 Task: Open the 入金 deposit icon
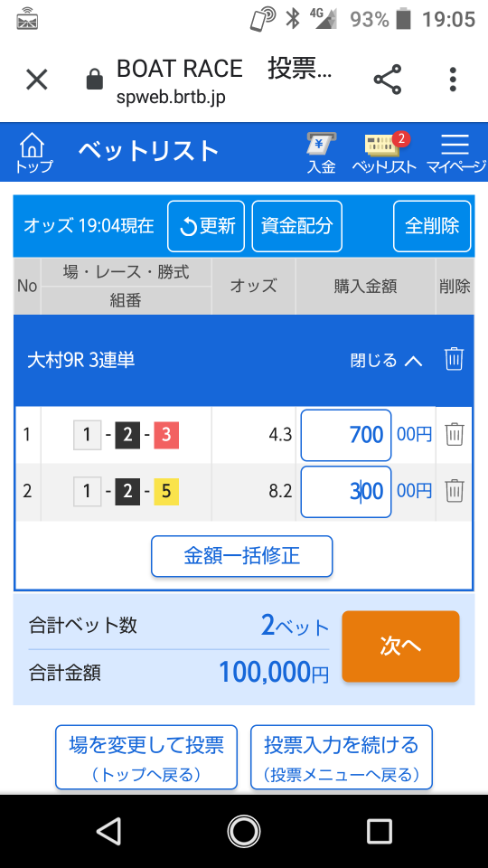click(322, 154)
